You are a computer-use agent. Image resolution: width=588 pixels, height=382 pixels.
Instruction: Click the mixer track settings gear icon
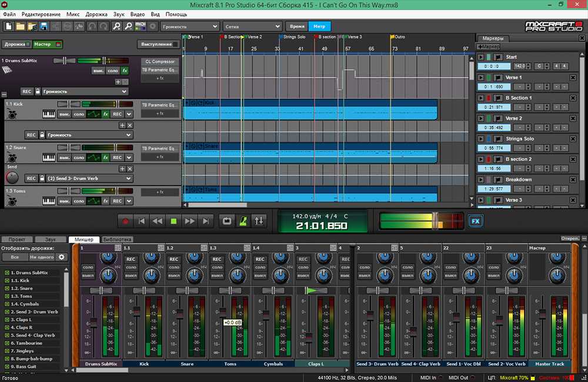click(61, 257)
